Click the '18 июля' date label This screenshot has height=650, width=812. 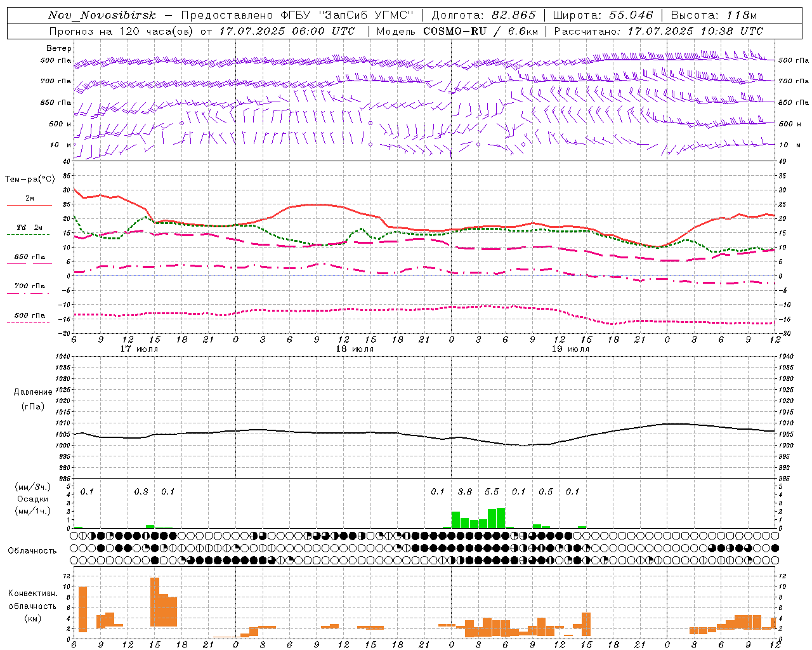(355, 349)
